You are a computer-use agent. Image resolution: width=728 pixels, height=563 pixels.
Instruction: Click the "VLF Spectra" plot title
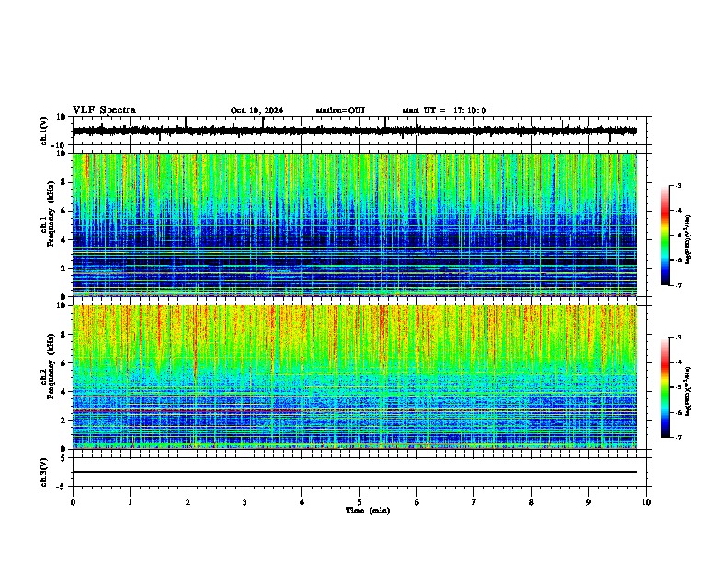click(104, 109)
